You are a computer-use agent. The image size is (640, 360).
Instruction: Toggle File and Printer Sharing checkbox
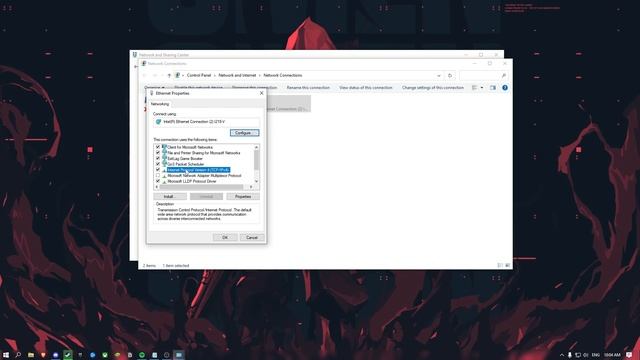pos(158,153)
